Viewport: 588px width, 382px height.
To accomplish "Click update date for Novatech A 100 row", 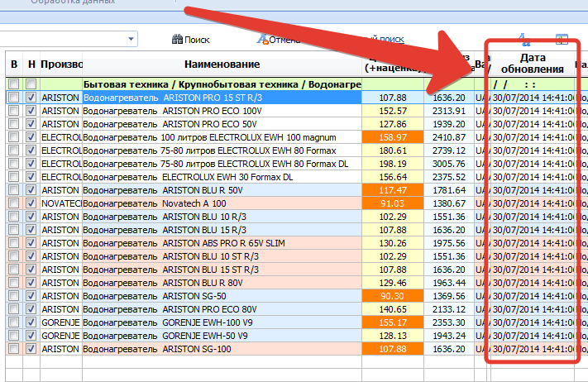I will point(532,203).
